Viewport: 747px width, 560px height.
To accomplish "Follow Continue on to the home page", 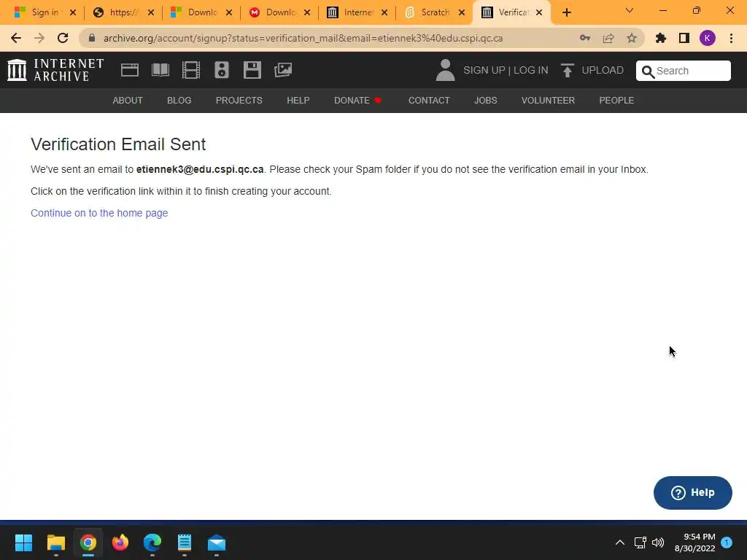I will click(x=99, y=213).
